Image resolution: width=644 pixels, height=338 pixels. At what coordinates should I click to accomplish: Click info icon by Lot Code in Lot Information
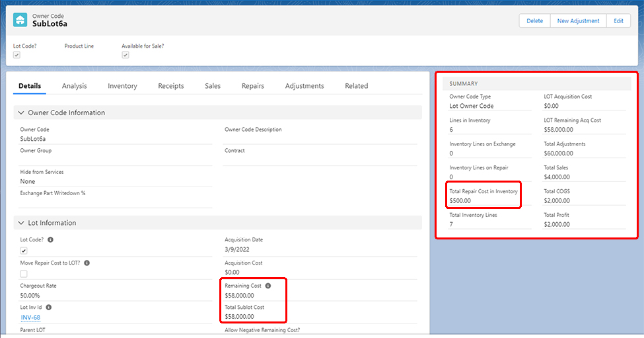51,239
